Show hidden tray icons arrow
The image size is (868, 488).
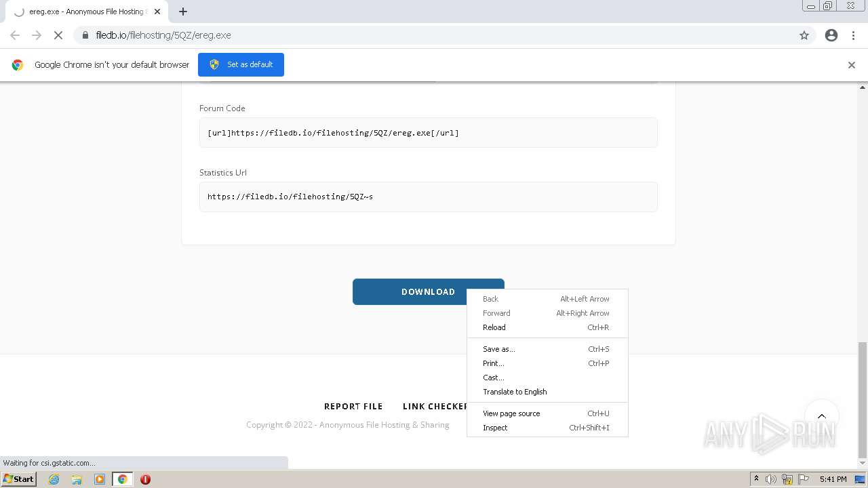756,479
